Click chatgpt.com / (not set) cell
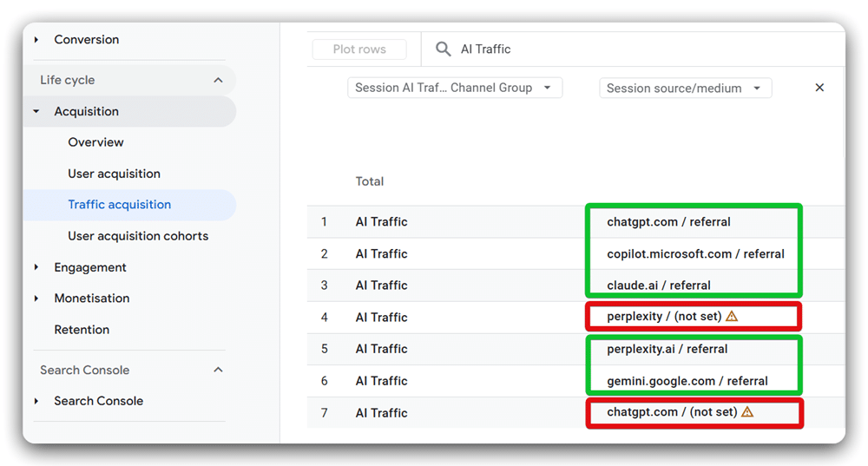The image size is (868, 466). (672, 412)
